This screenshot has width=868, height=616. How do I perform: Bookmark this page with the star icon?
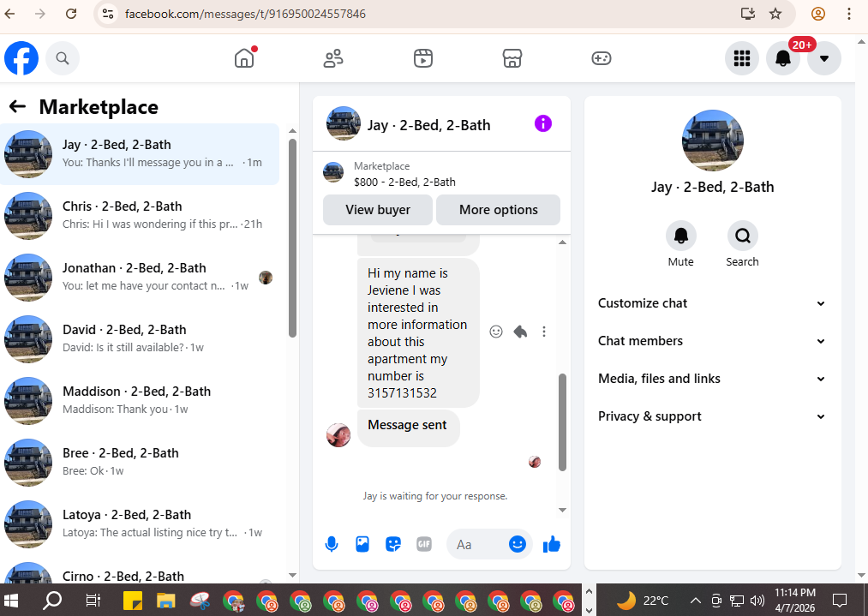tap(775, 14)
